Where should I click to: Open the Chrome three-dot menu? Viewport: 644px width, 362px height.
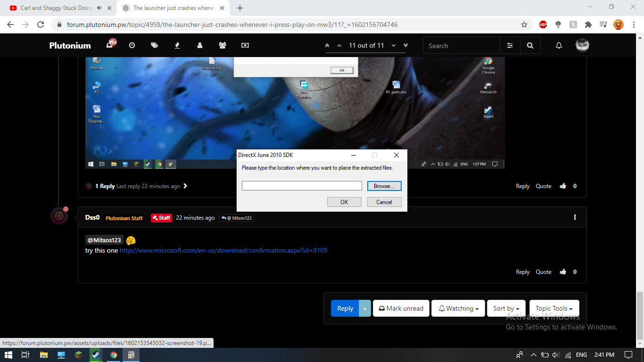[634, 25]
